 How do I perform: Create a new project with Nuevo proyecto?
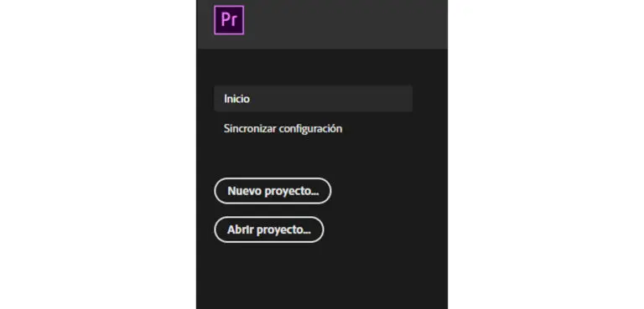click(x=273, y=191)
